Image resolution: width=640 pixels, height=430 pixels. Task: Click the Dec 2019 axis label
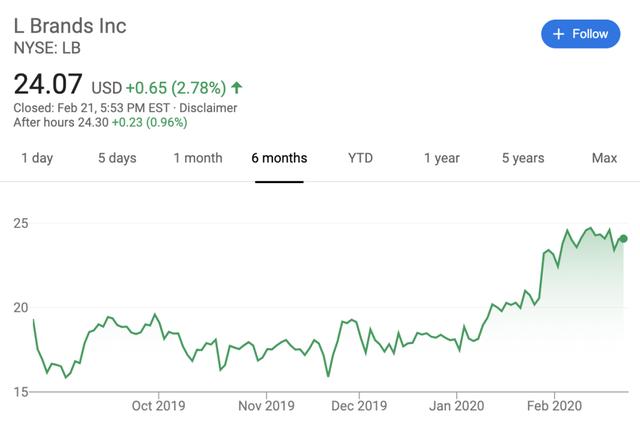click(358, 406)
